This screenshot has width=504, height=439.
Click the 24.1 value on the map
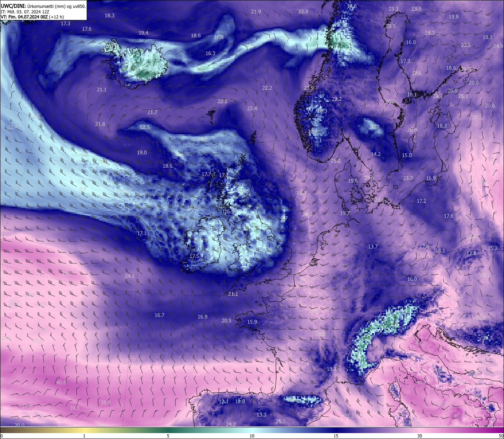click(130, 276)
